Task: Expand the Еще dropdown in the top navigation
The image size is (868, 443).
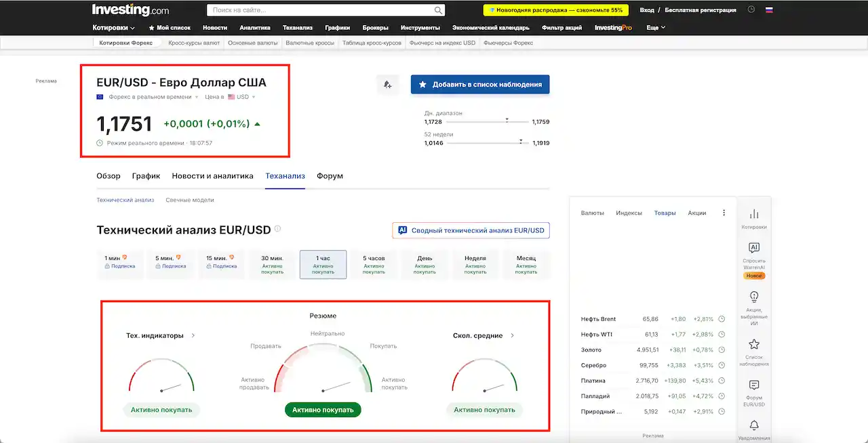Action: (x=656, y=28)
